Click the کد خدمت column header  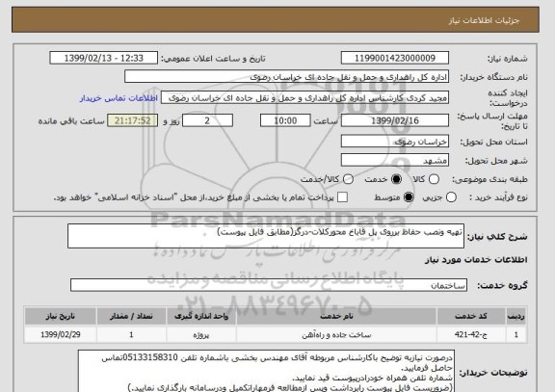pos(471,316)
